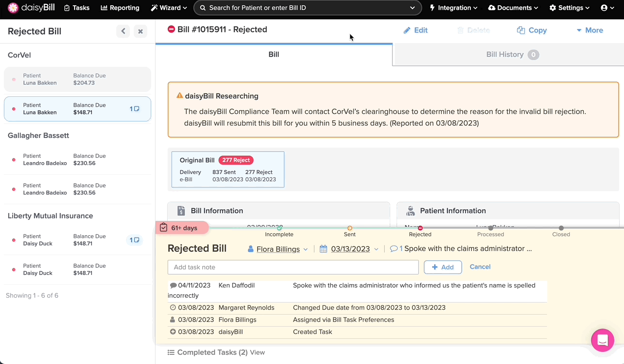Click the 0 count badge on Bill History
This screenshot has height=364, width=624.
[x=533, y=55]
